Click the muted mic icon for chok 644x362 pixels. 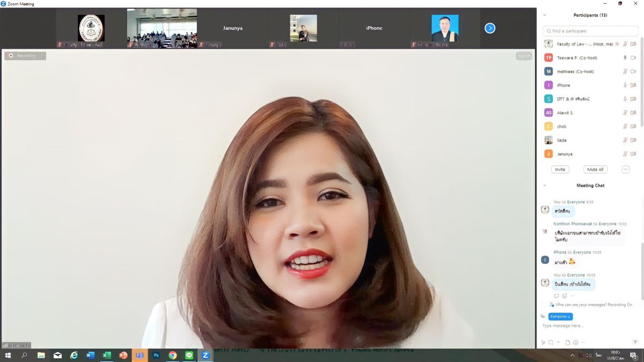625,127
